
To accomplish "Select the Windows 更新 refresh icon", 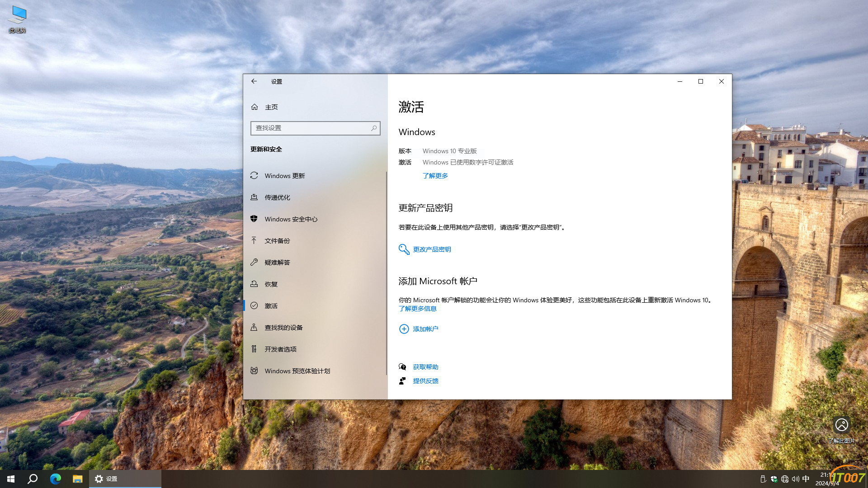I will 254,175.
